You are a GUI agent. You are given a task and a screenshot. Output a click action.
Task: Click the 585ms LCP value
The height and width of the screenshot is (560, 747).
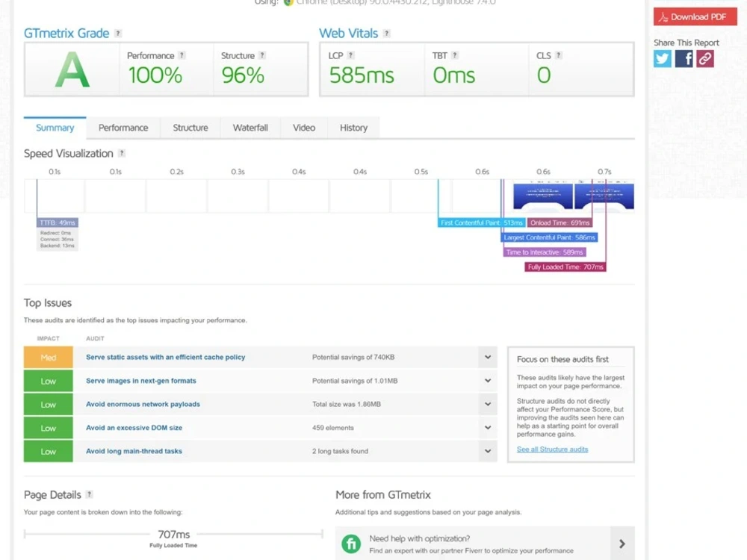tap(362, 75)
